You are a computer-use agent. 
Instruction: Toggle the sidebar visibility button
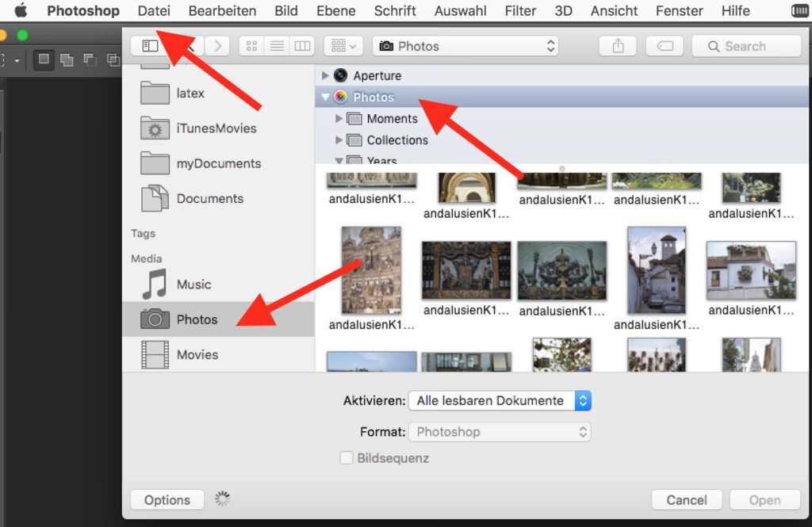[150, 46]
